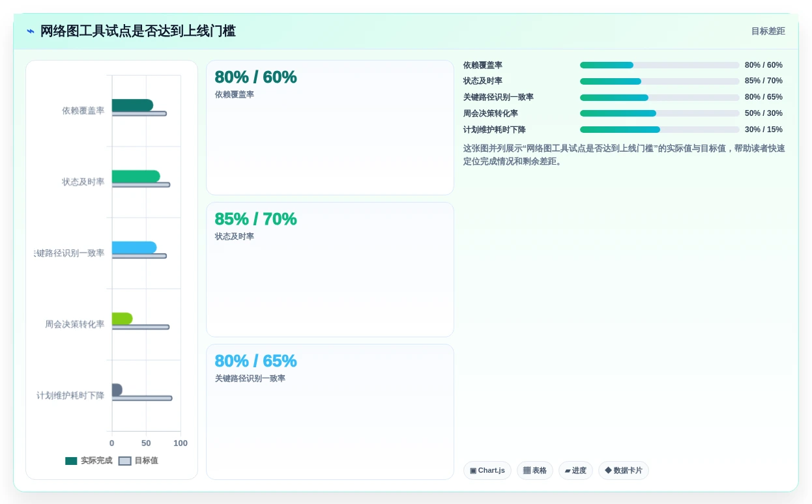The height and width of the screenshot is (504, 812).
Task: Click the 状态及时率 axis label in chart
Action: (83, 182)
